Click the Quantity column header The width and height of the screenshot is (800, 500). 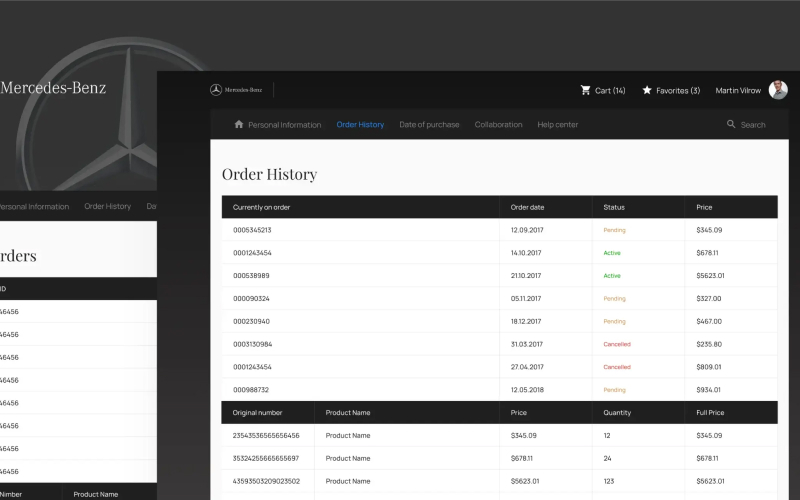click(617, 413)
